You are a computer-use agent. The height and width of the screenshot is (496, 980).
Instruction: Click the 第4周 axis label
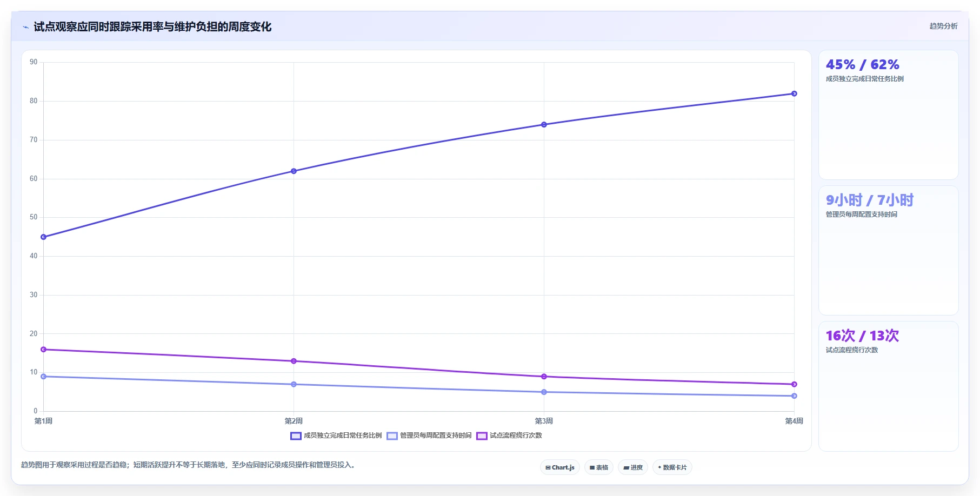tap(794, 421)
